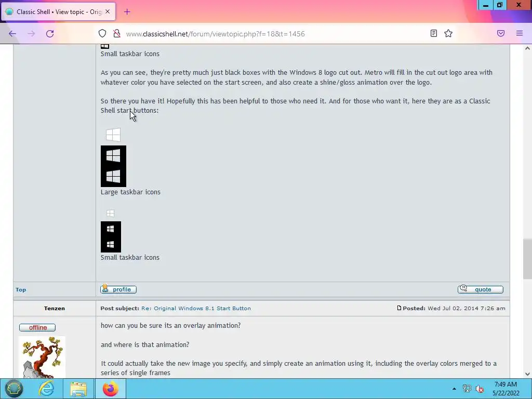Screen dimensions: 532x399
Task: Click 'and where is that animation?' text
Action: tap(145, 345)
